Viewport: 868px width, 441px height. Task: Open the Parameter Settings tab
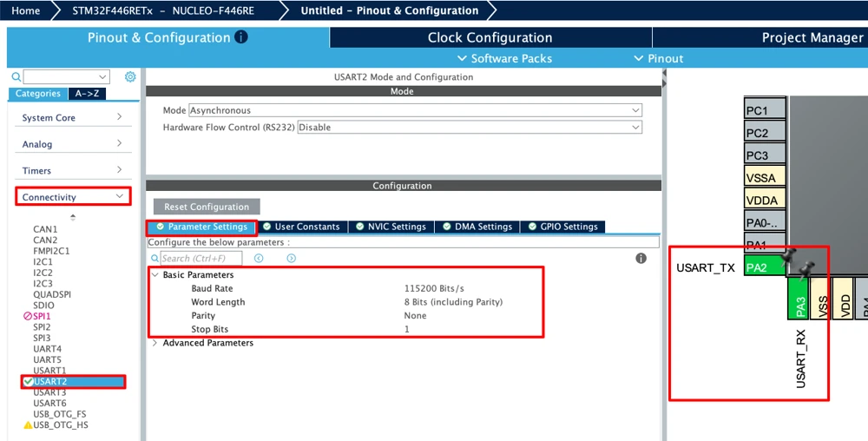[x=201, y=227]
